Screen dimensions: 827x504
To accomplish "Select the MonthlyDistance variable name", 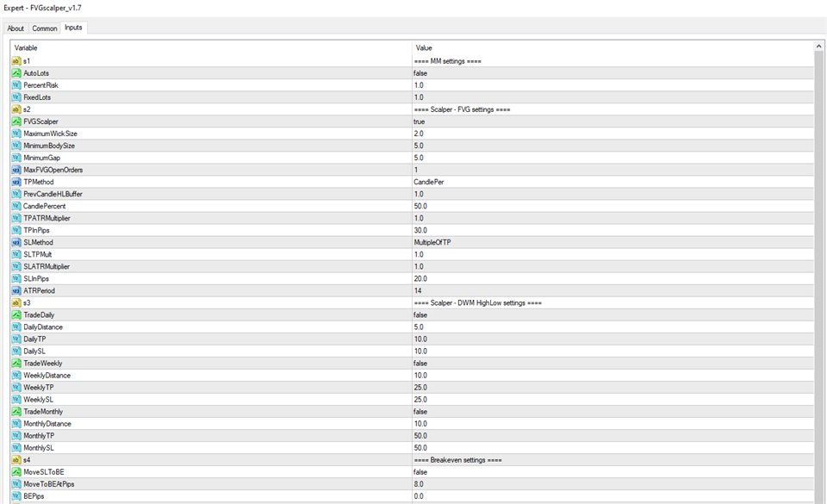I will point(47,424).
